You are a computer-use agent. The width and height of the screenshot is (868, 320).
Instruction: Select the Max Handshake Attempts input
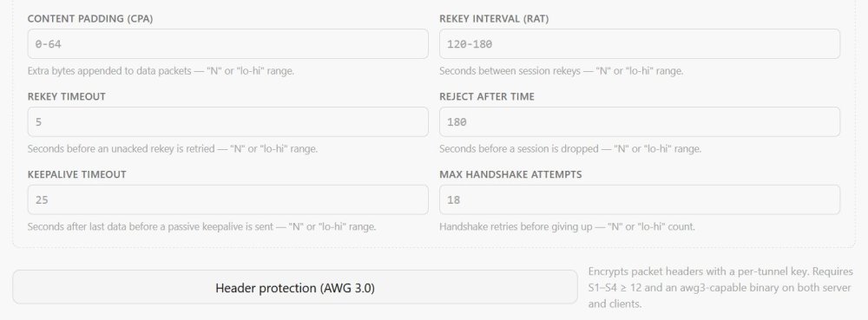tap(640, 199)
